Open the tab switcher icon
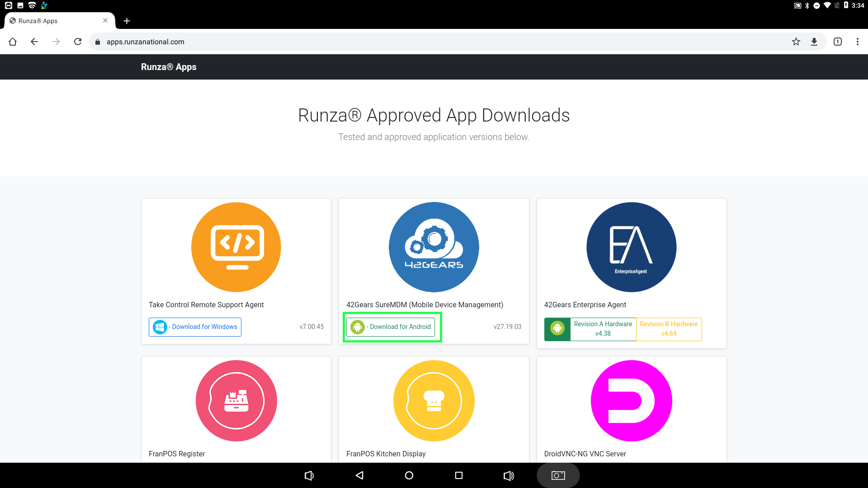Image resolution: width=868 pixels, height=488 pixels. point(838,42)
